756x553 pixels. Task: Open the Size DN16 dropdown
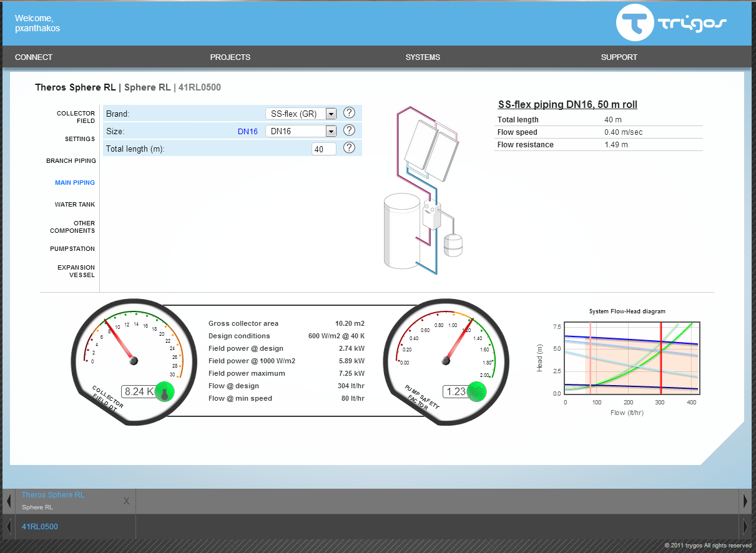(301, 131)
